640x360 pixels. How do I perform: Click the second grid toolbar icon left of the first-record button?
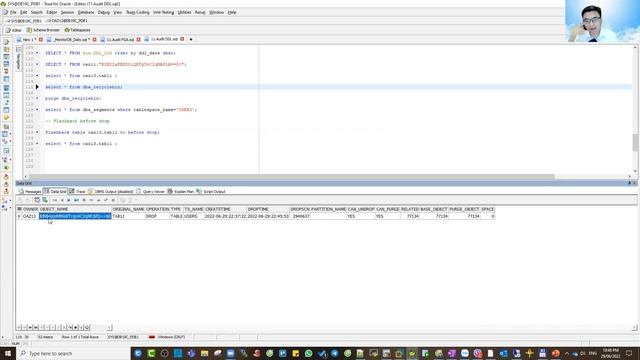tap(44, 200)
